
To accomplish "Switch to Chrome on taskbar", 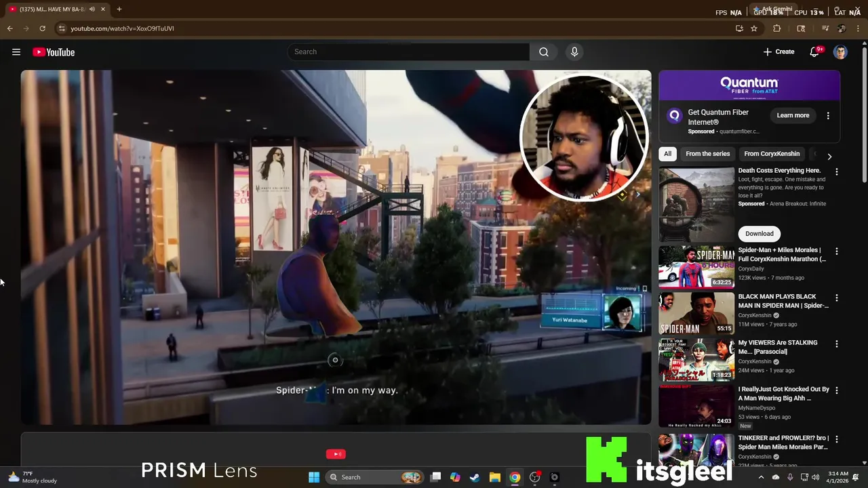I will (515, 477).
